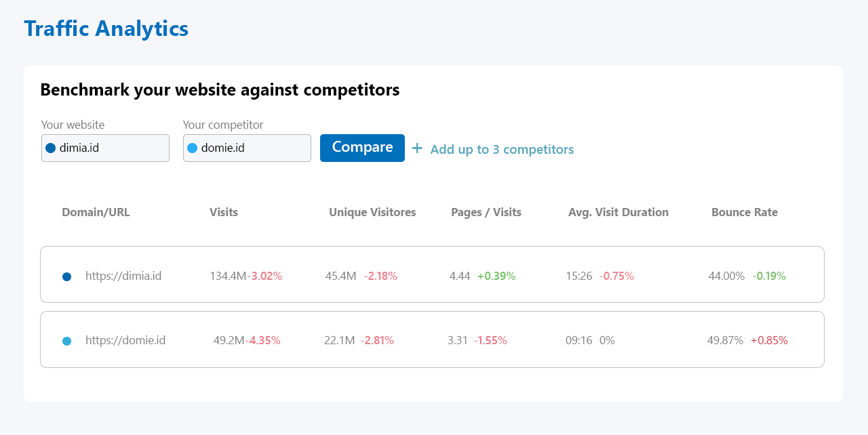Image resolution: width=868 pixels, height=435 pixels.
Task: Sort by the Visits column header
Action: pos(224,212)
